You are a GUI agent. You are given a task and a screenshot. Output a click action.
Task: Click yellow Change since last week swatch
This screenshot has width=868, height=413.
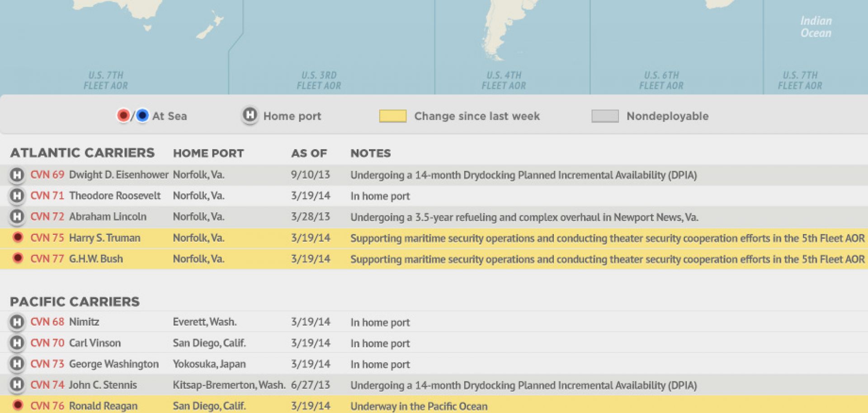click(x=392, y=116)
